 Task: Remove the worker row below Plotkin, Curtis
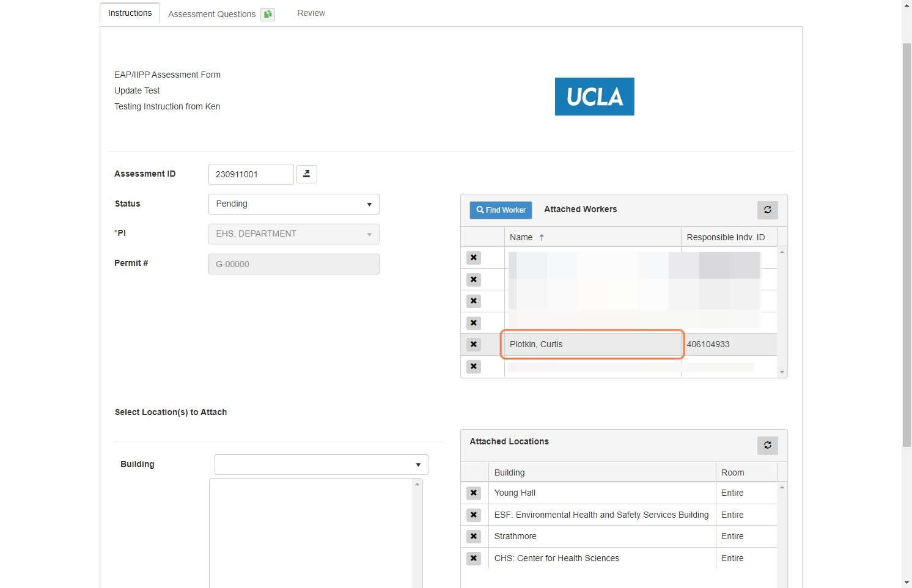point(474,367)
